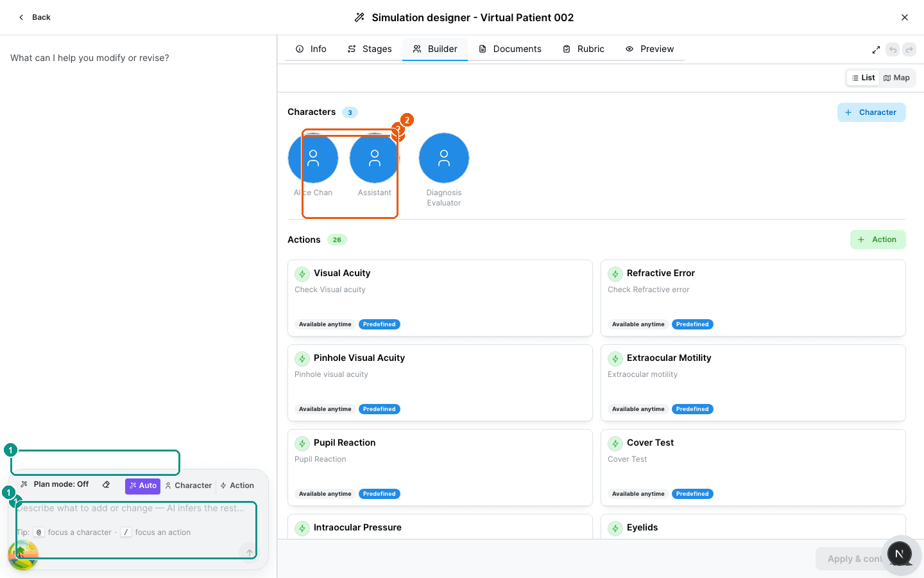Screen dimensions: 924x578
Task: Click Available anytime badge on Pinhole Visual Acuity
Action: (325, 409)
